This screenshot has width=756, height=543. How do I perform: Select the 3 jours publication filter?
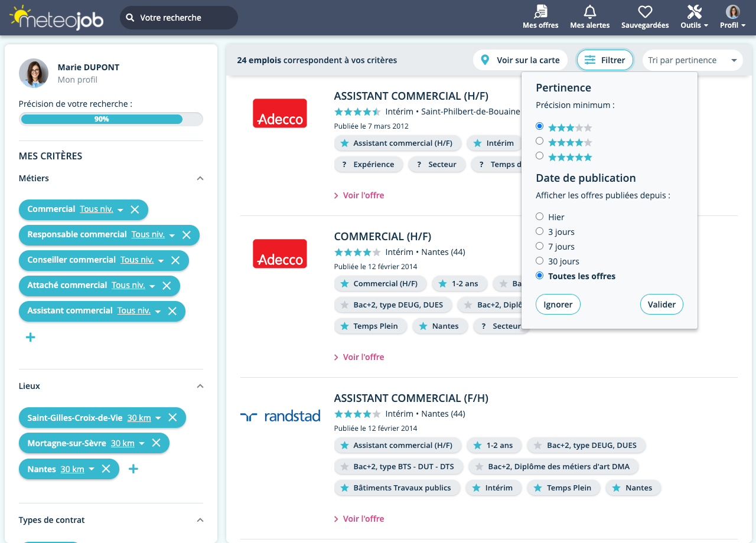(539, 231)
